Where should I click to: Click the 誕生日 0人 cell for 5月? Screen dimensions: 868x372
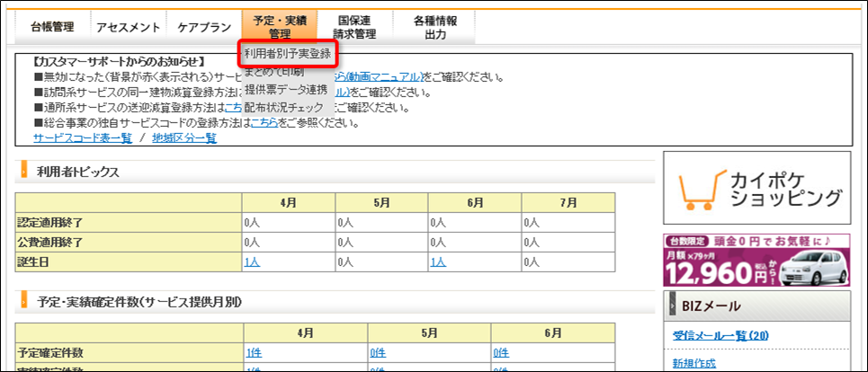(x=381, y=262)
